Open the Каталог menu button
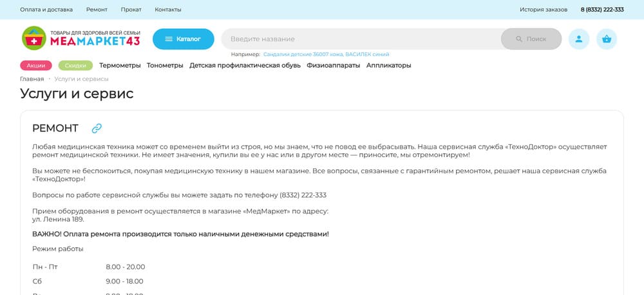Screen dimensions: 644x295 pyautogui.click(x=183, y=39)
